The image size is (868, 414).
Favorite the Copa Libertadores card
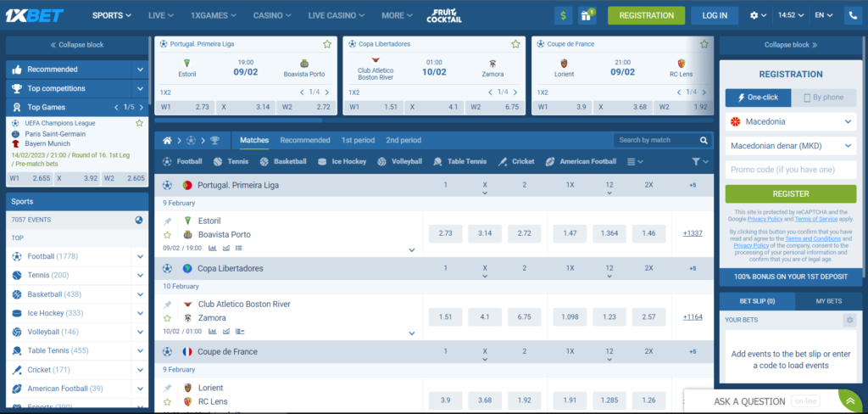(516, 44)
